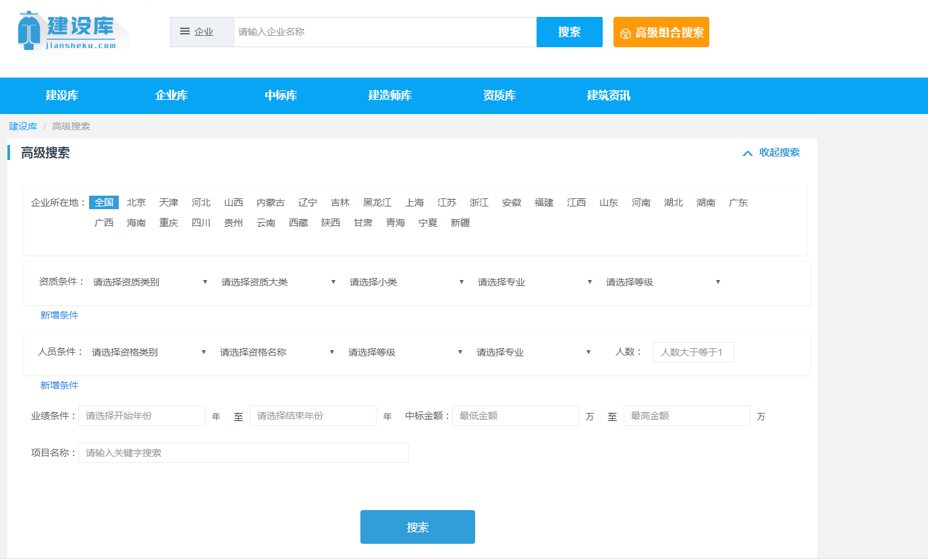Click 新增条件 under 资质条件
The image size is (928, 560).
coord(59,315)
